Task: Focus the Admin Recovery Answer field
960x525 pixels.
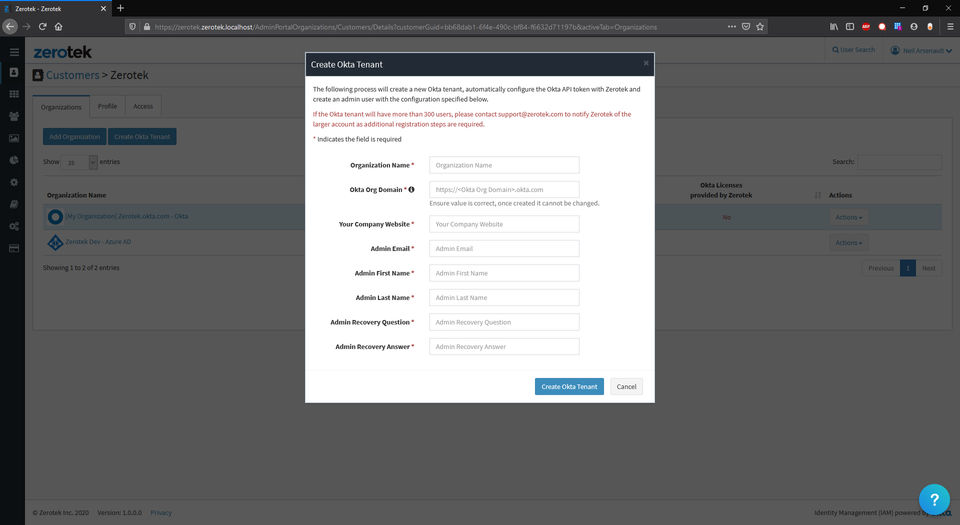Action: (504, 346)
